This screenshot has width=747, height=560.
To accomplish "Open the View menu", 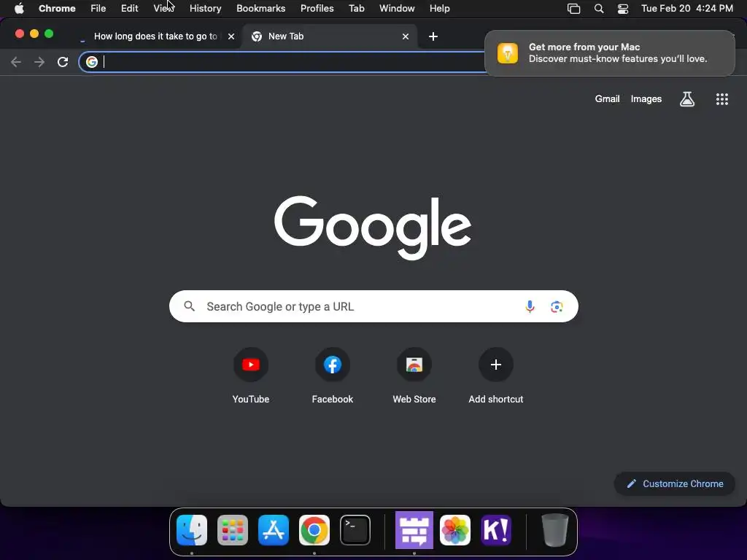I will 164,9.
